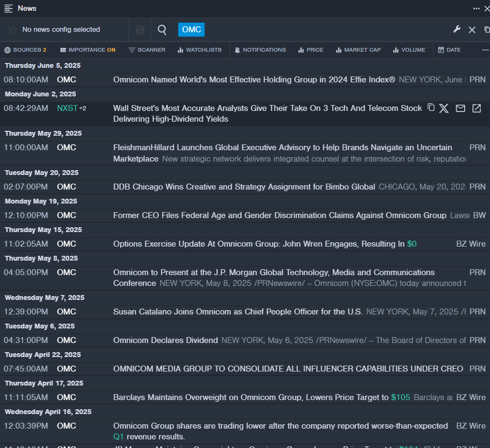
Task: Click the BW source label
Action: 479,215
